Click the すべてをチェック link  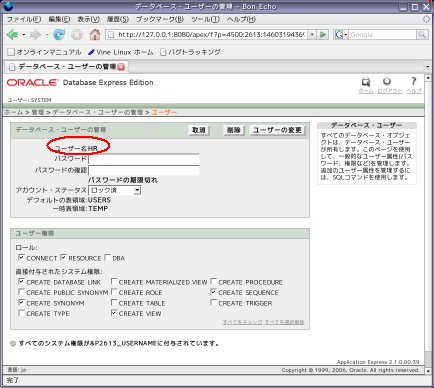[242, 322]
